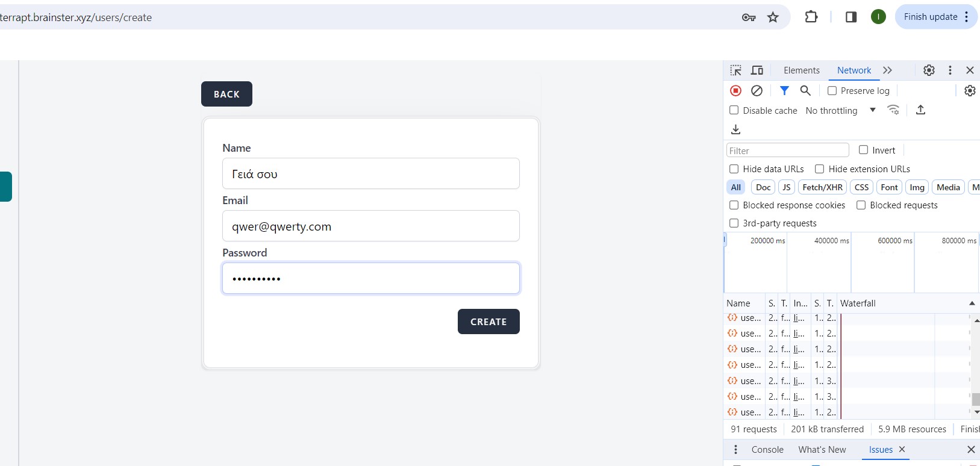The width and height of the screenshot is (980, 466).
Task: Open the browser extensions puzzle icon
Action: tap(811, 17)
